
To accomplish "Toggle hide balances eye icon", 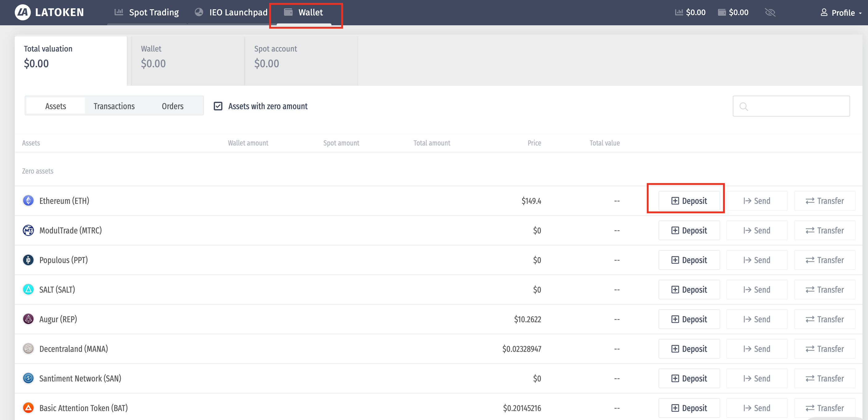I will pyautogui.click(x=770, y=12).
